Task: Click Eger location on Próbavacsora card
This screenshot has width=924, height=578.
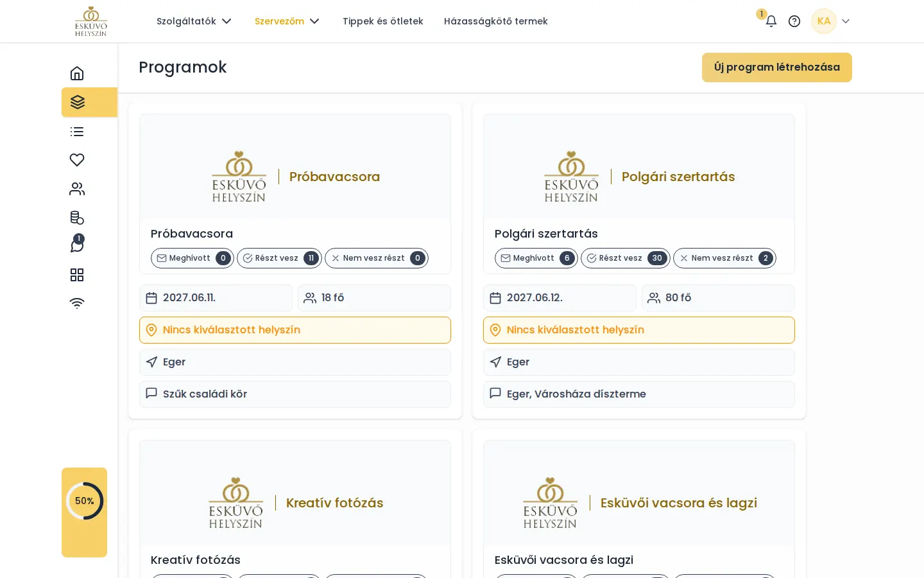Action: 295,362
